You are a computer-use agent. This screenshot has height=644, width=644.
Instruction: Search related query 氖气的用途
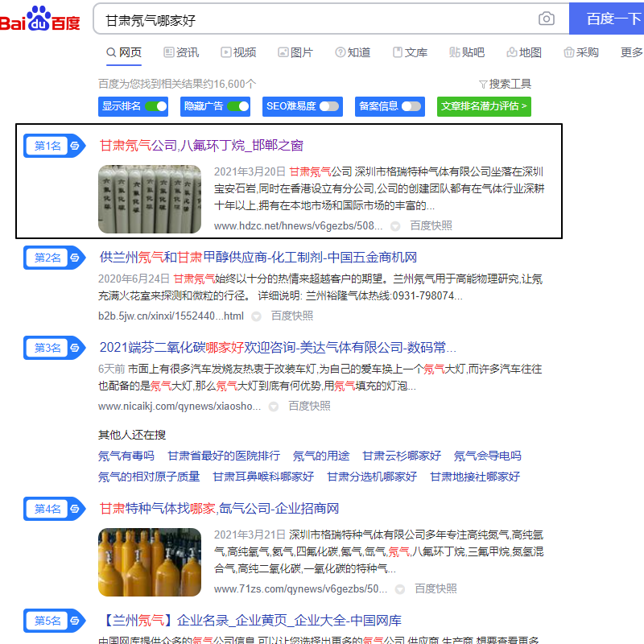(321, 456)
